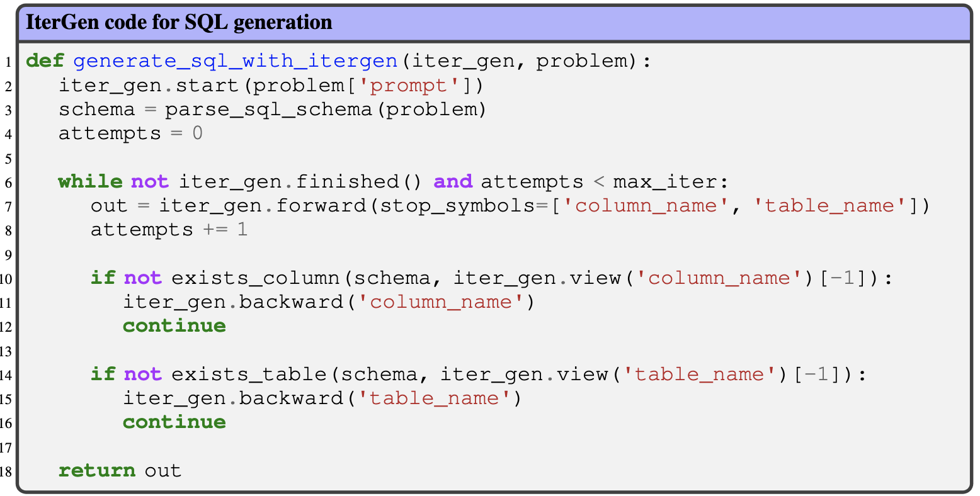The height and width of the screenshot is (496, 980).
Task: Click the "attempts = 0" assignment line
Action: (130, 133)
